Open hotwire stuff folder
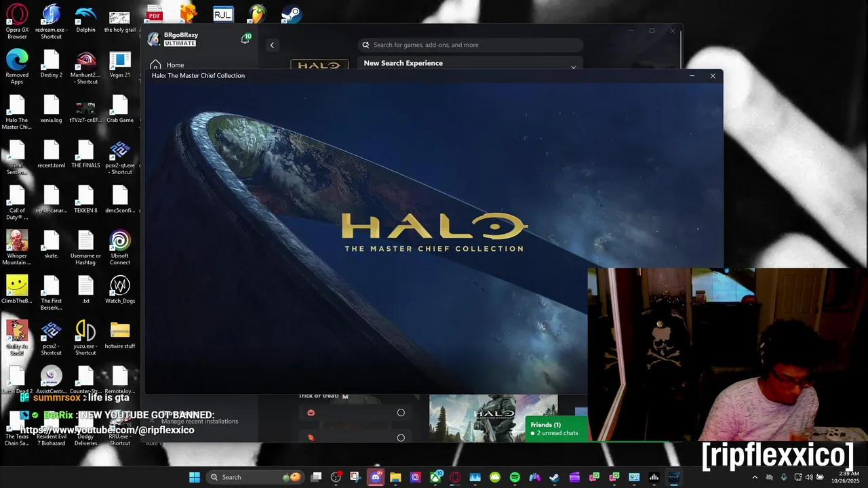The height and width of the screenshot is (488, 868). coord(119,335)
